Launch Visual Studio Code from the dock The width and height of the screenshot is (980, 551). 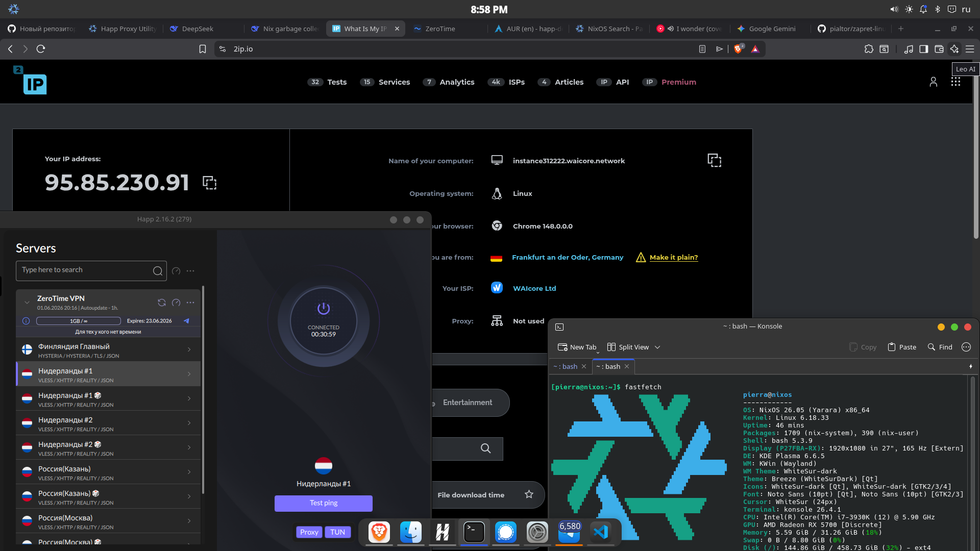(x=601, y=532)
